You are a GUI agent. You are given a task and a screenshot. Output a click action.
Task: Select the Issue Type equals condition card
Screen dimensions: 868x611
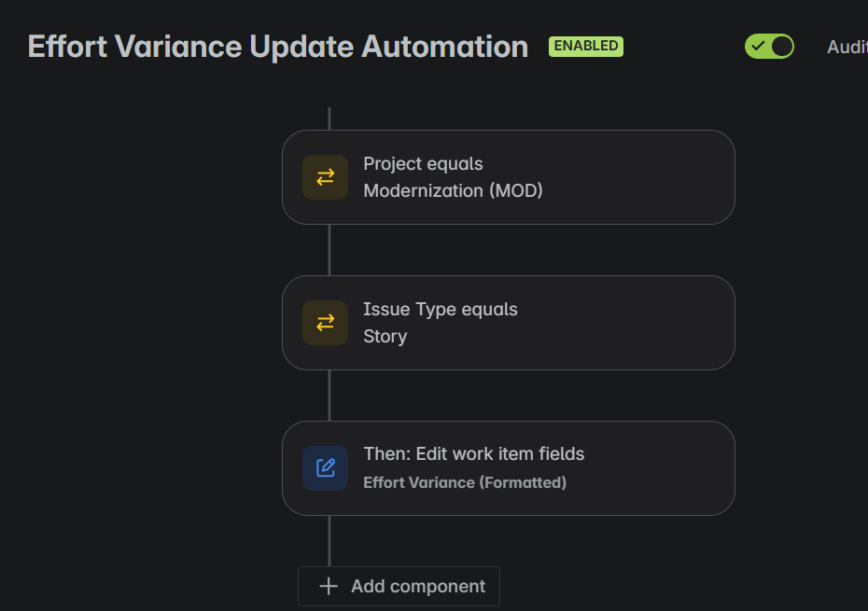click(508, 323)
